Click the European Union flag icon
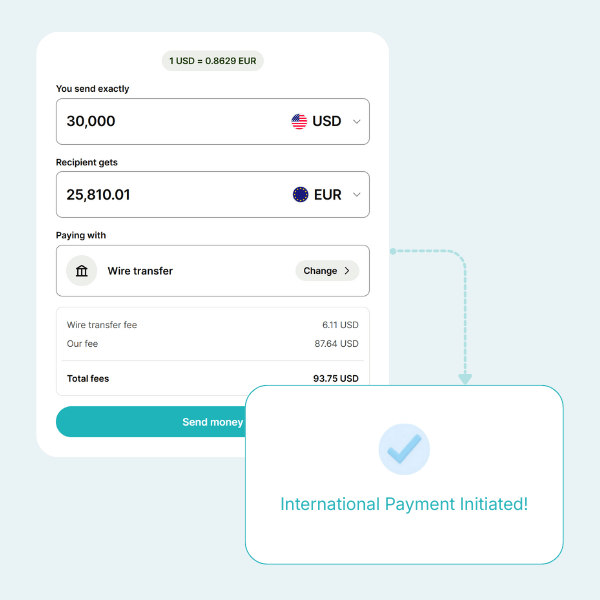 (300, 194)
